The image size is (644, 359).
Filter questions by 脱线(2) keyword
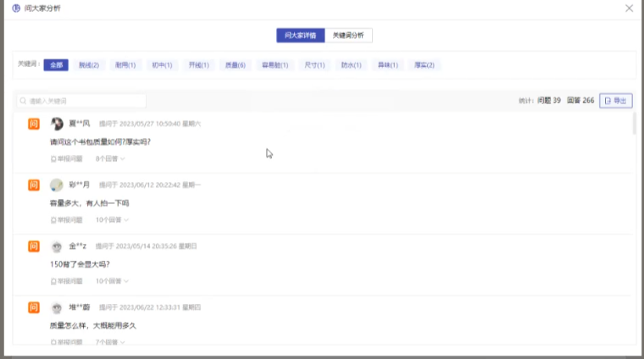pyautogui.click(x=88, y=65)
